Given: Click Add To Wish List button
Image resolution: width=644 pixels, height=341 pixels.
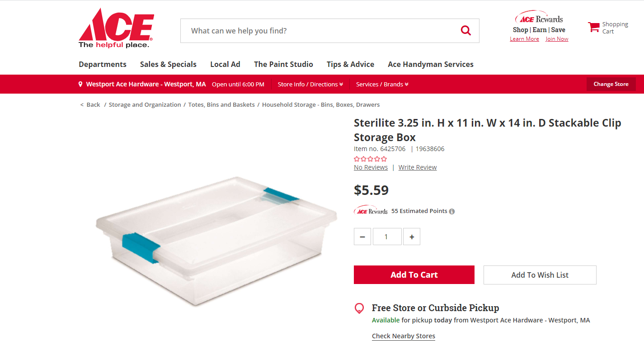Looking at the screenshot, I should [540, 275].
